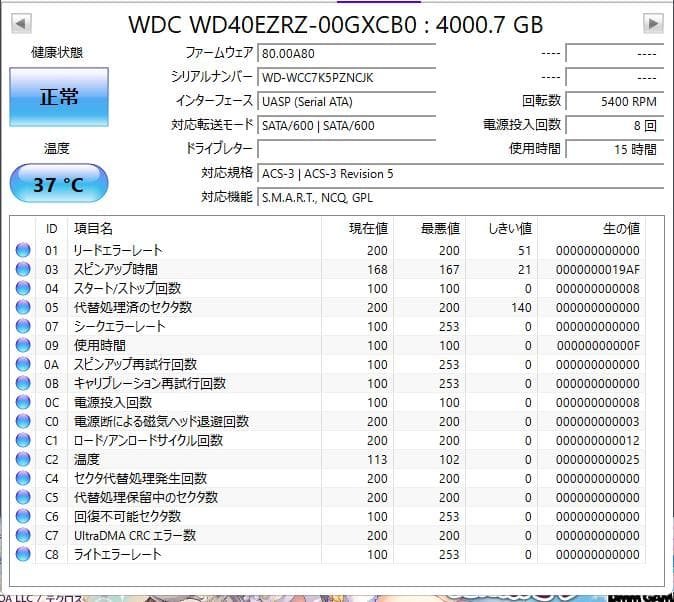This screenshot has width=674, height=602.
Task: Click the serial number field WD-WCC7K5PZNCJK
Action: [x=346, y=77]
